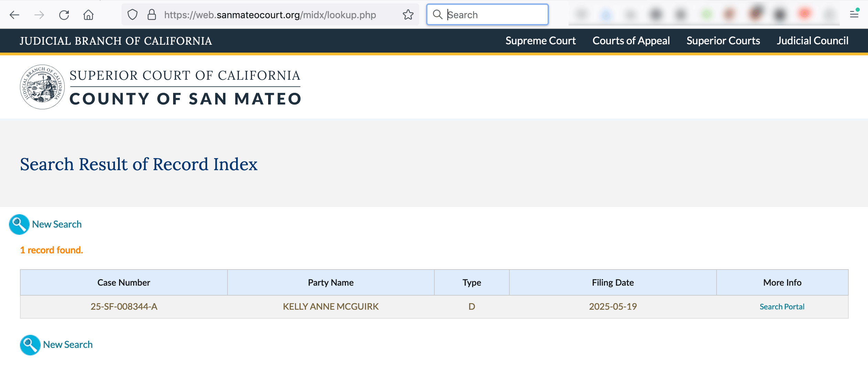Open the Search Portal link
Viewport: 868px width, 374px height.
(x=782, y=307)
